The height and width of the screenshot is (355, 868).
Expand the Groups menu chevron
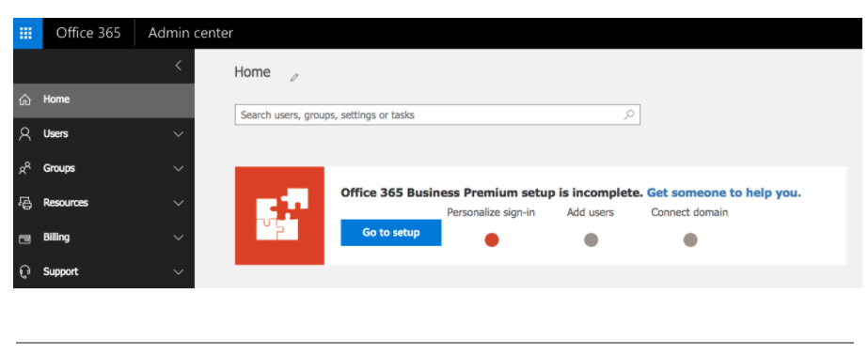click(179, 169)
